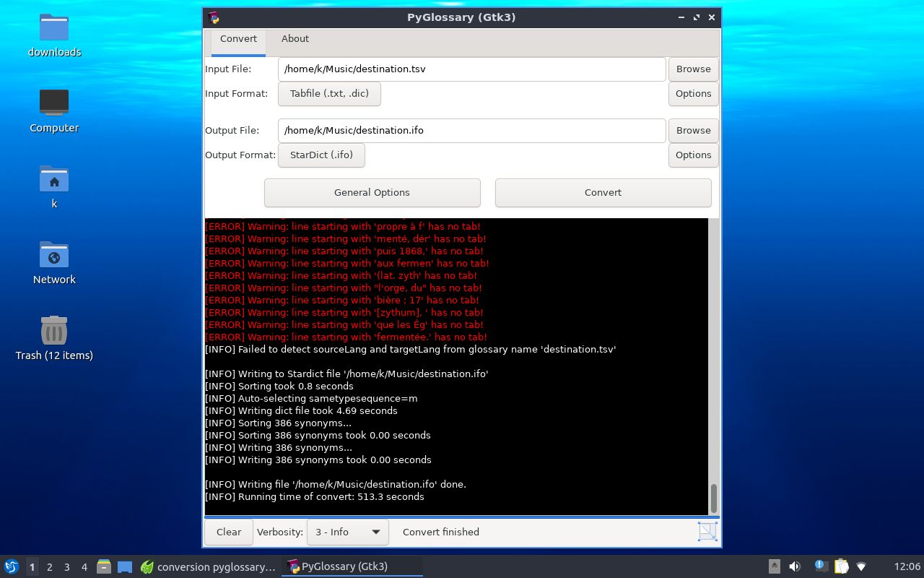Image resolution: width=924 pixels, height=578 pixels.
Task: Maximize the PyGlossary window
Action: (697, 17)
